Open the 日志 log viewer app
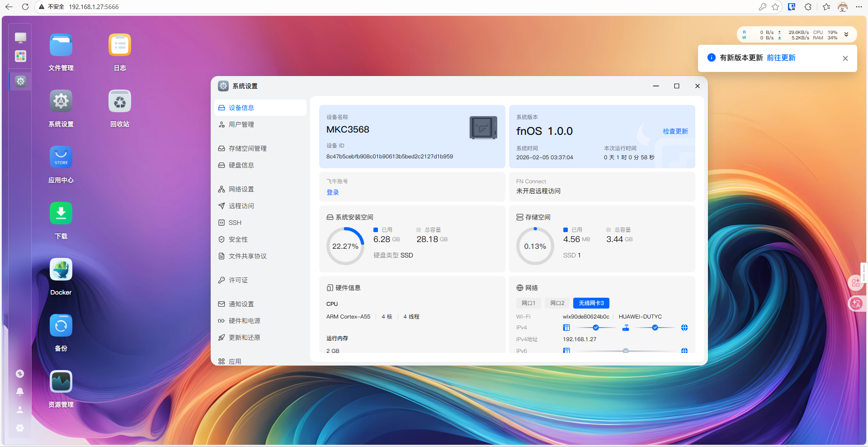The image size is (868, 447). pos(119,45)
